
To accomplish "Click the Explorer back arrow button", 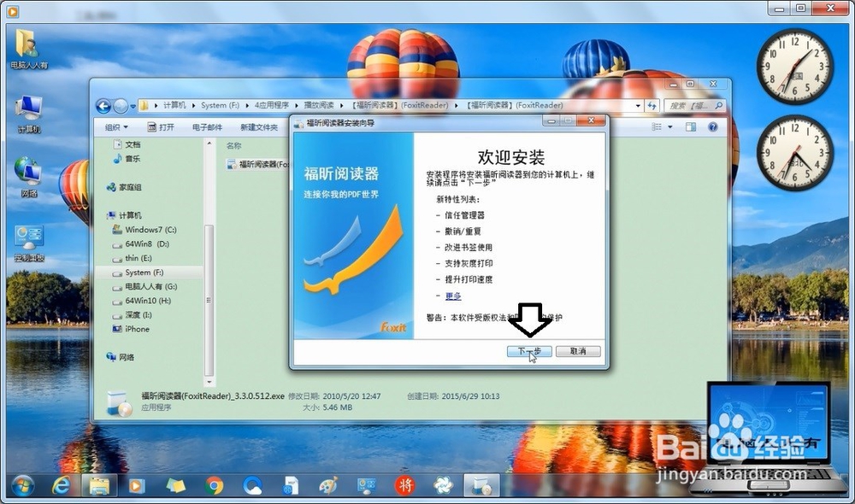I will (103, 106).
